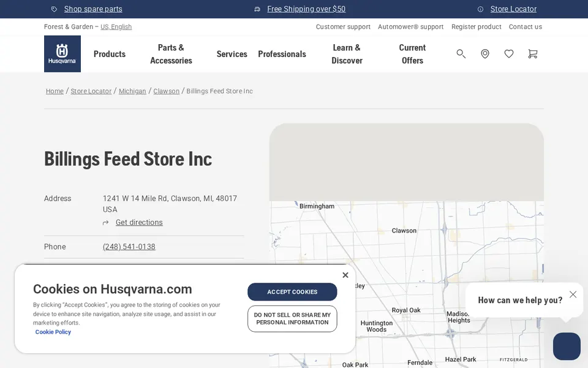Click Free Shipping over $50 link

pos(306,9)
